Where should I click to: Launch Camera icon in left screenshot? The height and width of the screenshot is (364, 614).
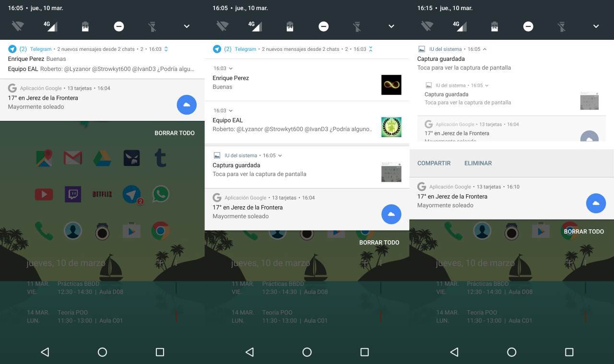pos(102,232)
